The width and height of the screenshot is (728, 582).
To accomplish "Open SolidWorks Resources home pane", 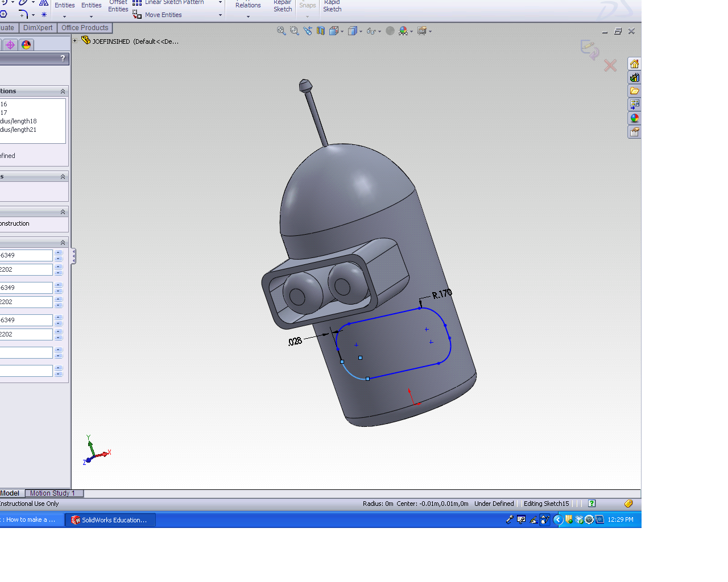I will pos(634,64).
